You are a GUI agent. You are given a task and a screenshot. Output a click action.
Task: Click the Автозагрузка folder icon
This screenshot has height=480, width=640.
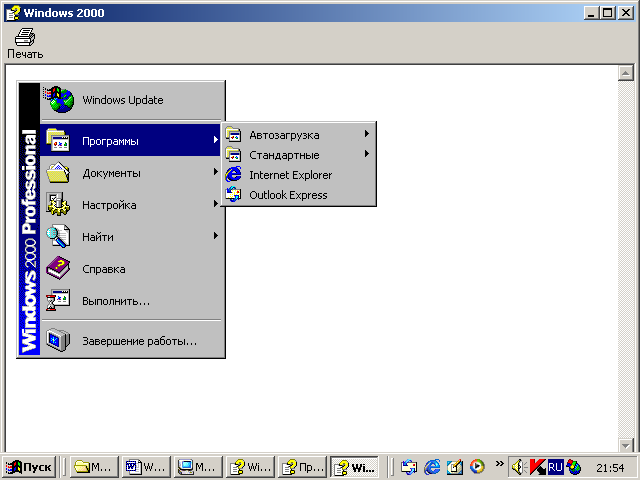pos(233,134)
